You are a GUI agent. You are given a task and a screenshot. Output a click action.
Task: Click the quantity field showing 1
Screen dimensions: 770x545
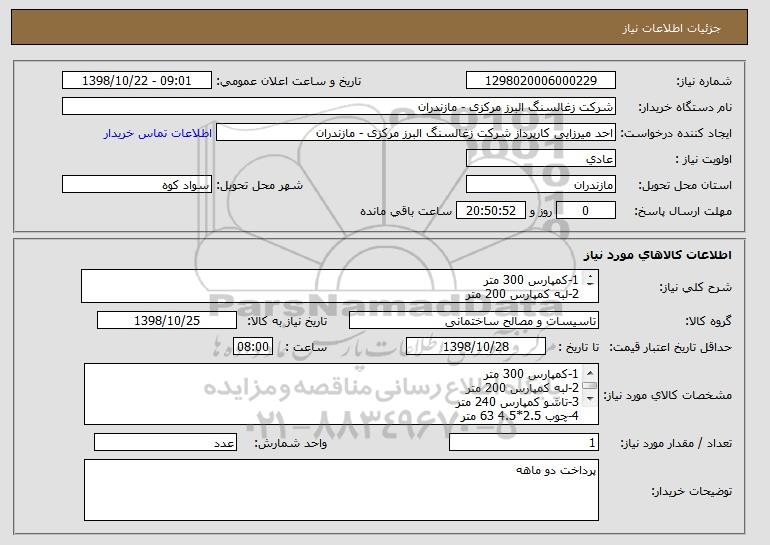coord(524,442)
